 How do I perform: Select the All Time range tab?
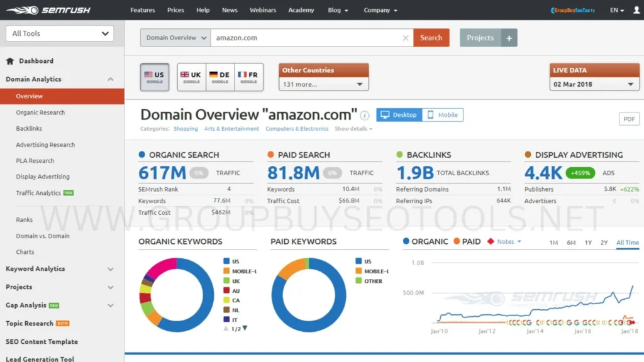[x=627, y=243]
